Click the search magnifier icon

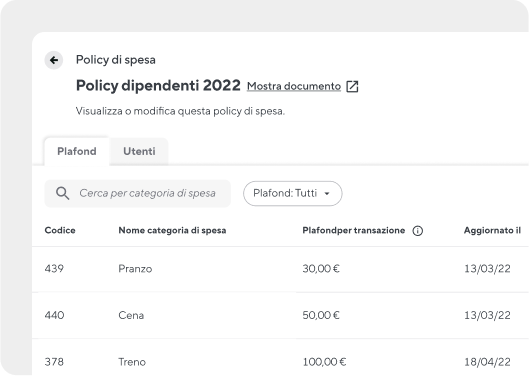[62, 193]
